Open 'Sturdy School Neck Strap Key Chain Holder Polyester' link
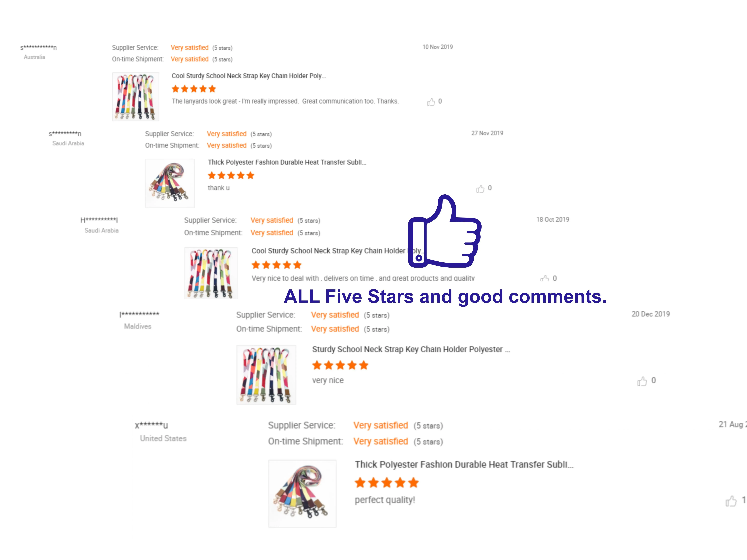Screen dimensions: 747x560 tap(411, 349)
